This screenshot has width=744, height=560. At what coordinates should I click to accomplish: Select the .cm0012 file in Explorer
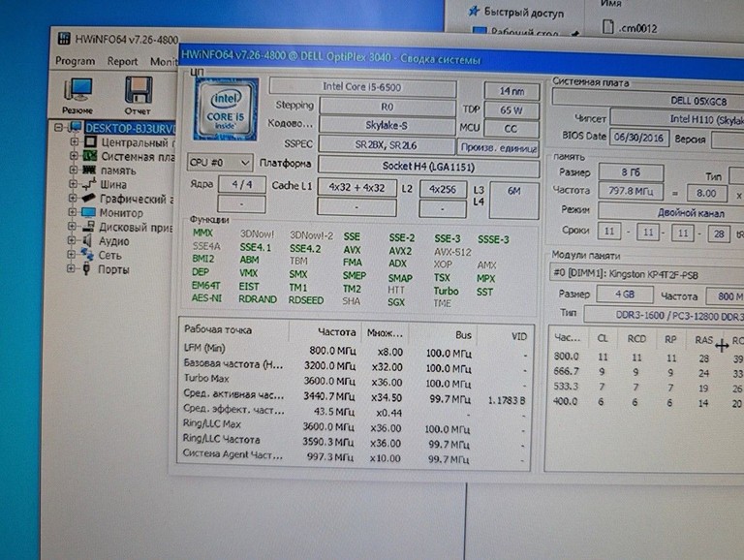(x=637, y=28)
